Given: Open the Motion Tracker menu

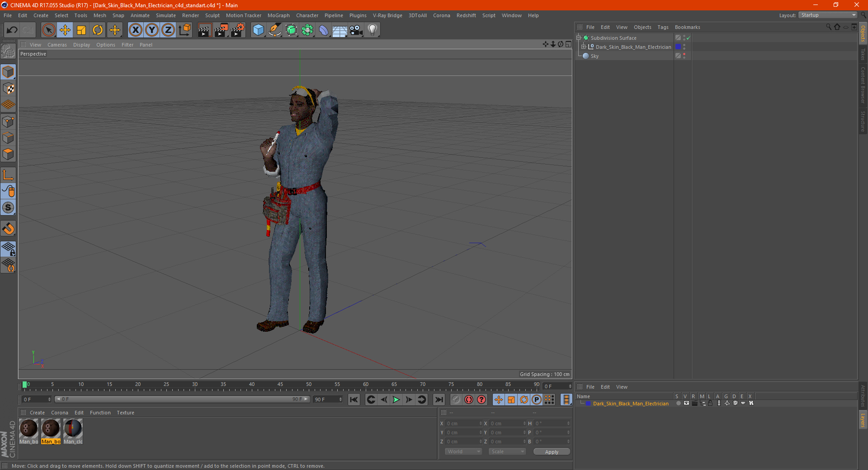Looking at the screenshot, I should 244,15.
